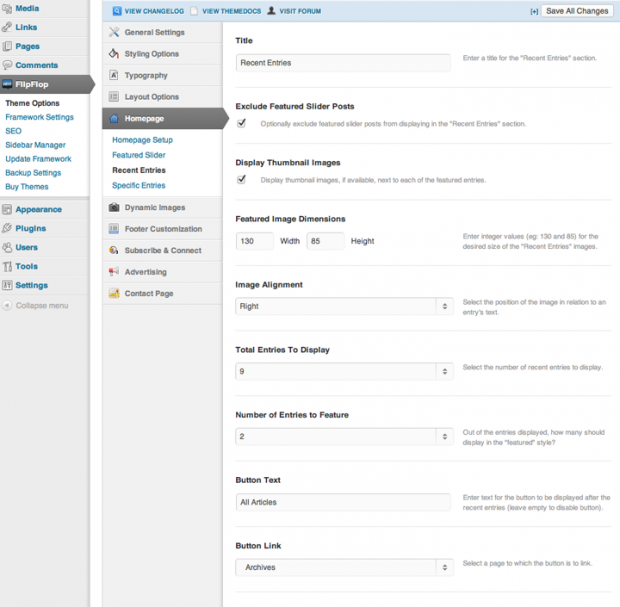Click the Media sidebar icon
The image size is (620, 607).
(x=7, y=8)
